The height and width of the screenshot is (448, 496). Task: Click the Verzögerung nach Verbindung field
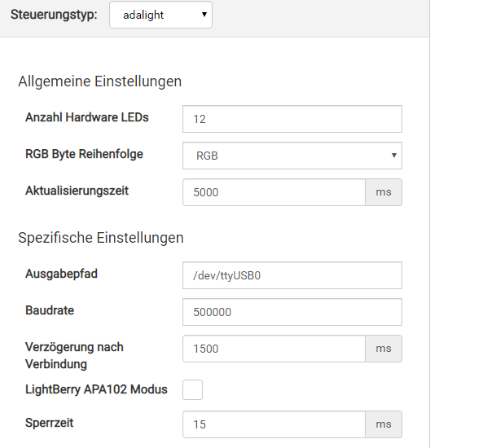[x=274, y=349]
